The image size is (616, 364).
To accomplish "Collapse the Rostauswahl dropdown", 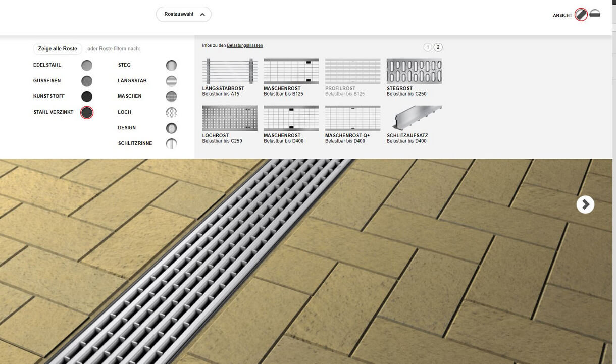I will (184, 14).
